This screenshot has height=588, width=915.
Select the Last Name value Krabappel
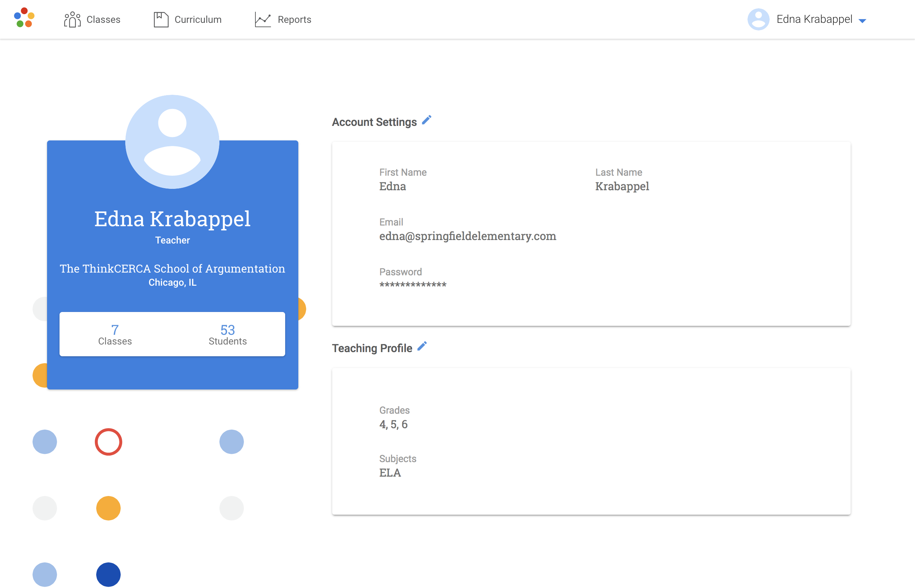tap(622, 186)
